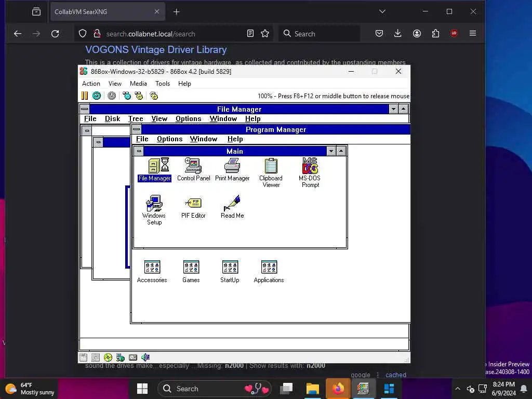Select the Windows Setup icon
This screenshot has width=532, height=399.
pyautogui.click(x=154, y=210)
